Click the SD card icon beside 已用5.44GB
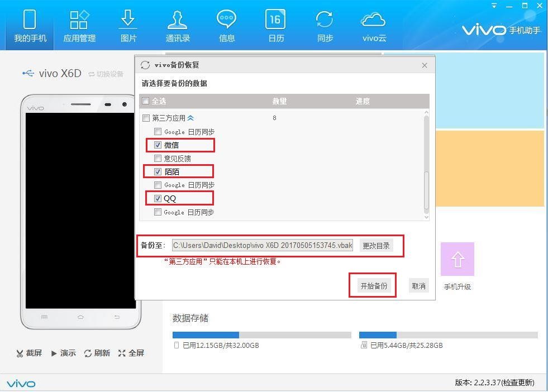 click(364, 345)
